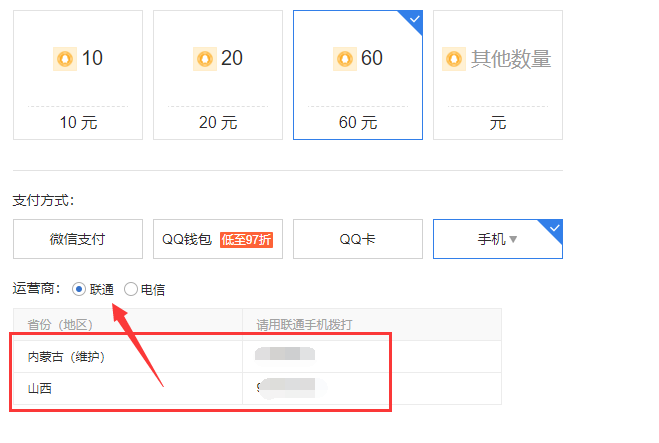Click the gold coin icon beside 60

click(x=345, y=59)
